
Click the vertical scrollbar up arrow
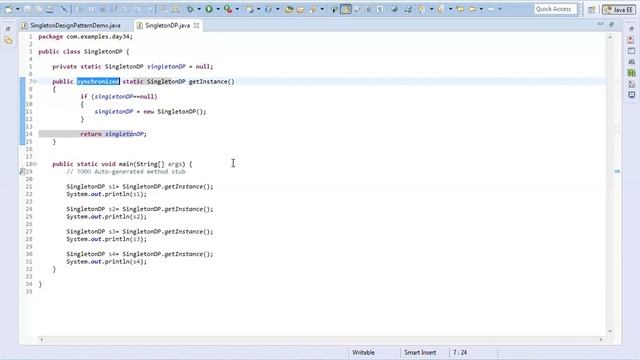click(610, 37)
